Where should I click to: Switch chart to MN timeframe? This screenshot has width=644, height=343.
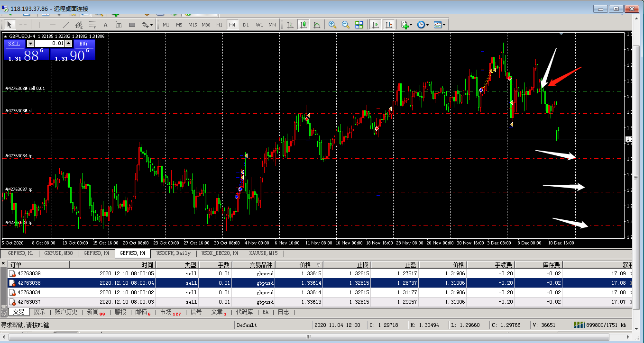coord(272,25)
